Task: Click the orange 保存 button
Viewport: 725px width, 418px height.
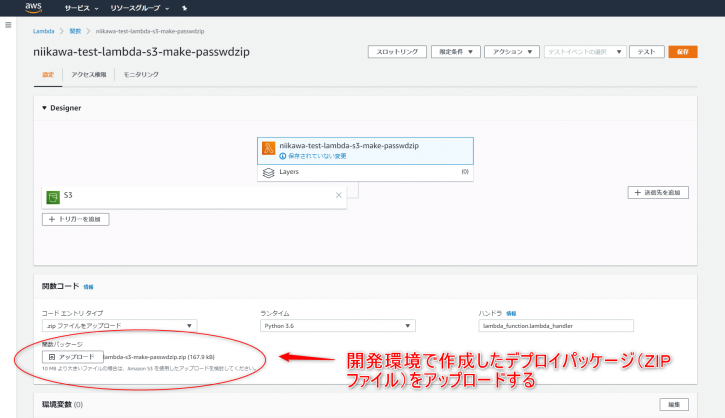Action: click(x=682, y=52)
